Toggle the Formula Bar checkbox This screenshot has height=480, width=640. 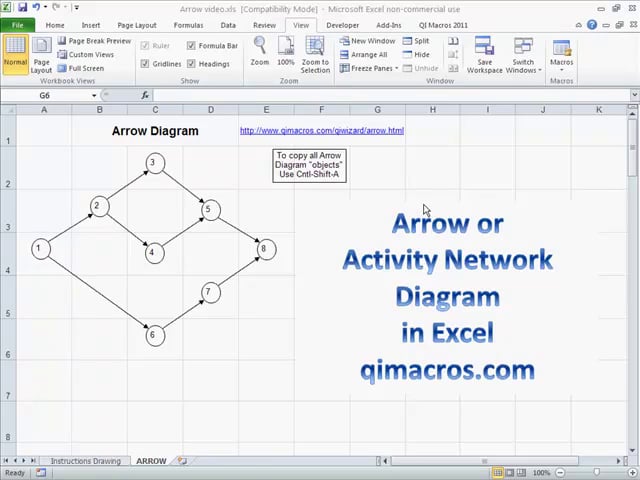[191, 45]
